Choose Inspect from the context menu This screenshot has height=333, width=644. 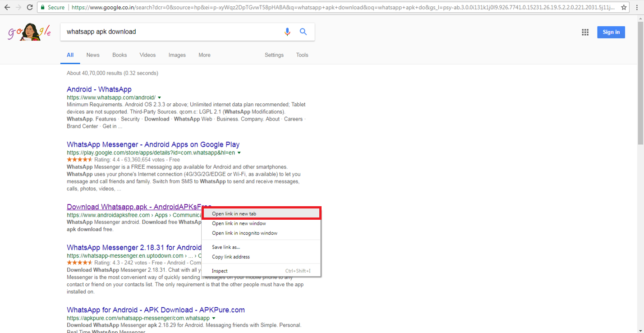pos(261,271)
